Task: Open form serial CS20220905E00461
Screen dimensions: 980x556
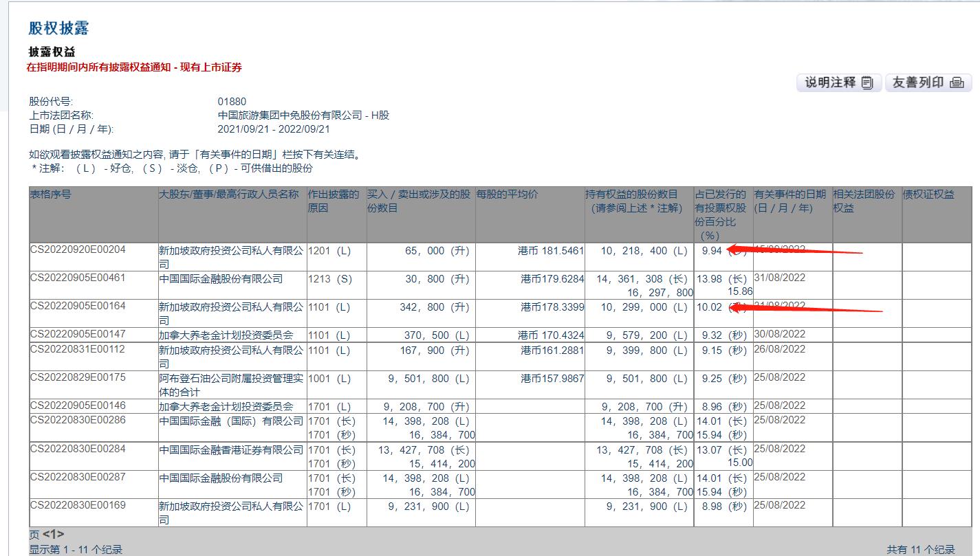Action: coord(78,278)
